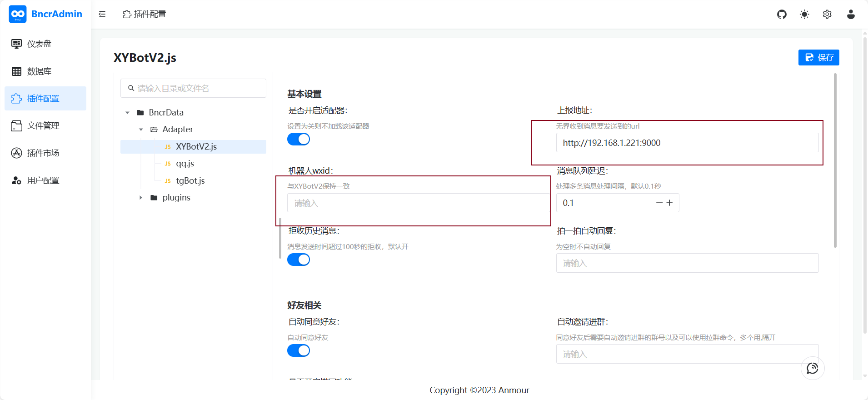Click the XYBotV2.js page title

145,58
